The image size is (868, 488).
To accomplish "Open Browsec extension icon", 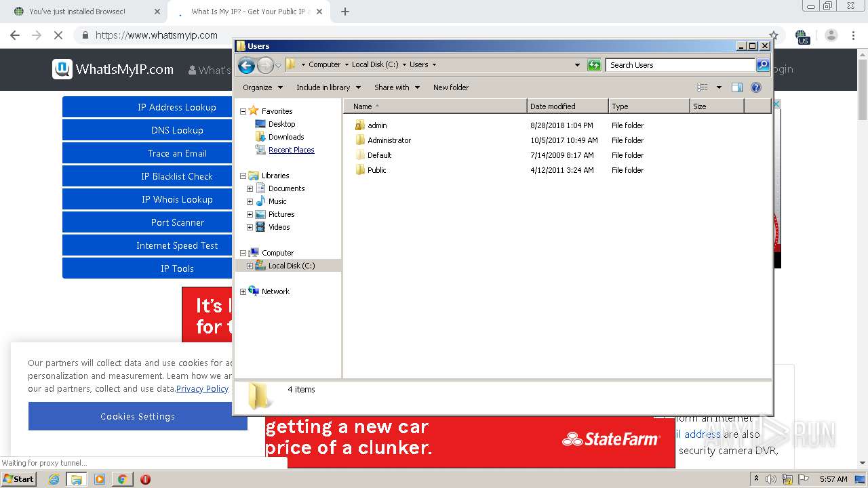I will (802, 36).
